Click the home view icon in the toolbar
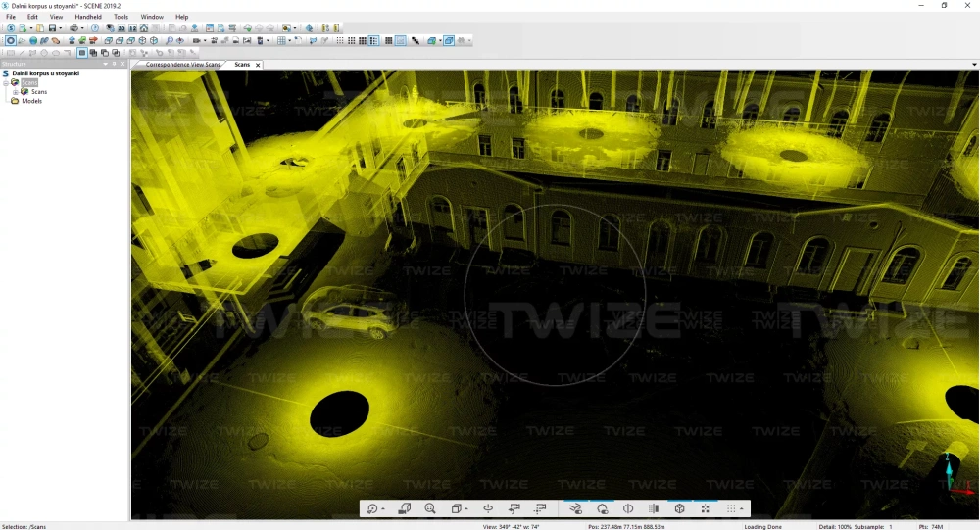This screenshot has height=530, width=980. 144,28
